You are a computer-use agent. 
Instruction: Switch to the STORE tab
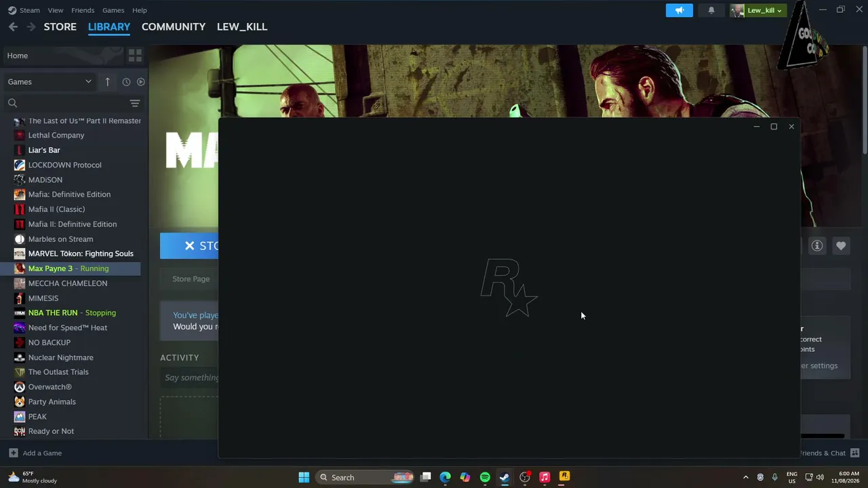60,26
